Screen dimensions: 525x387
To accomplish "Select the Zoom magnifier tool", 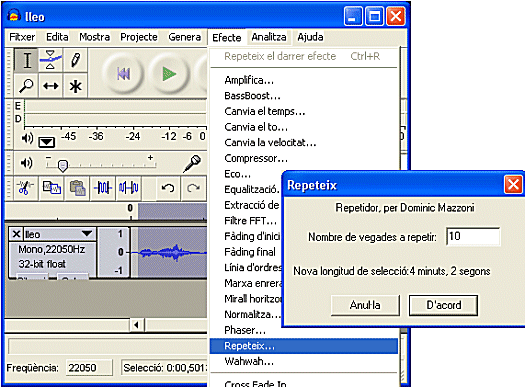I will (x=27, y=86).
